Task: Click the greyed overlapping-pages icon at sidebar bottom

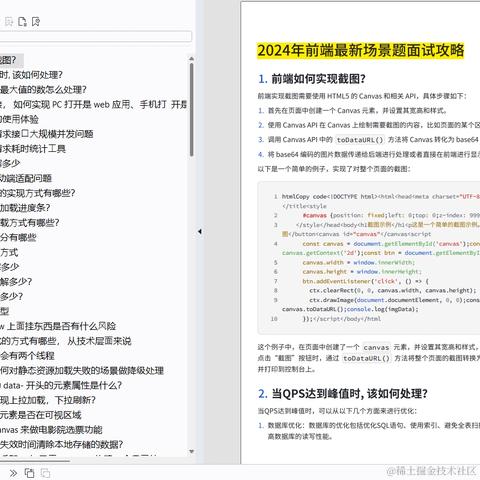Action: point(45,473)
